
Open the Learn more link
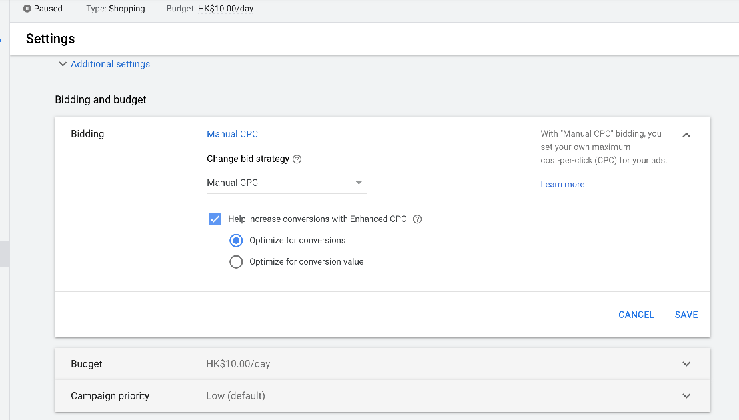tap(562, 184)
